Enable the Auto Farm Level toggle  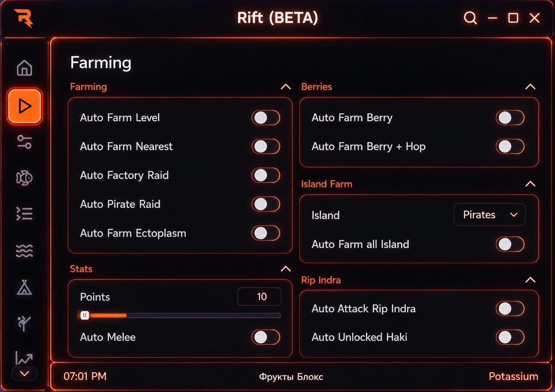pyautogui.click(x=266, y=118)
